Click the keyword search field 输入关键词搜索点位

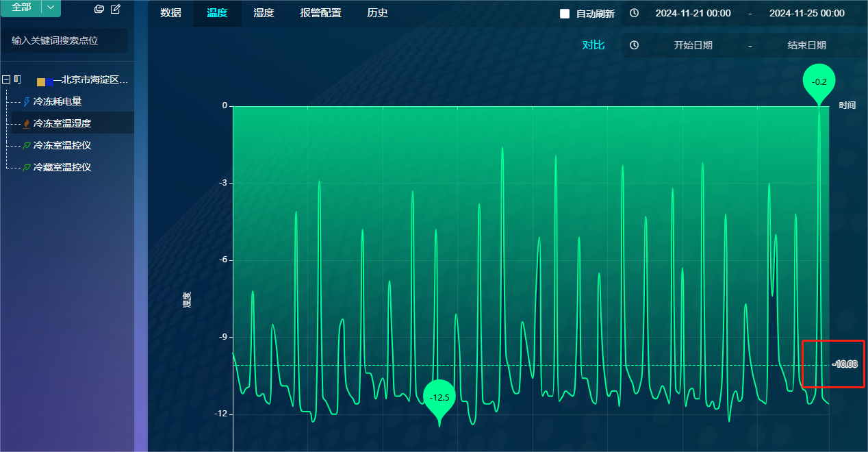click(64, 40)
